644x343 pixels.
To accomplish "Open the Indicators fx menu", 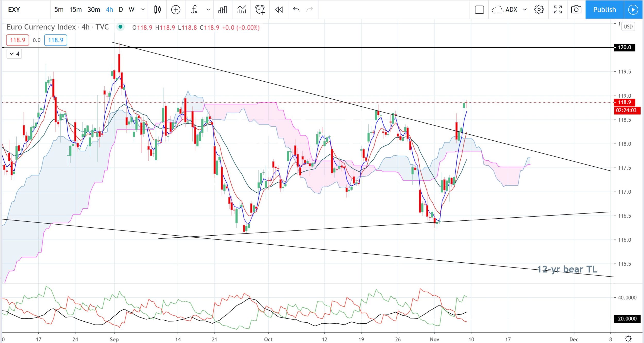I will coord(194,10).
